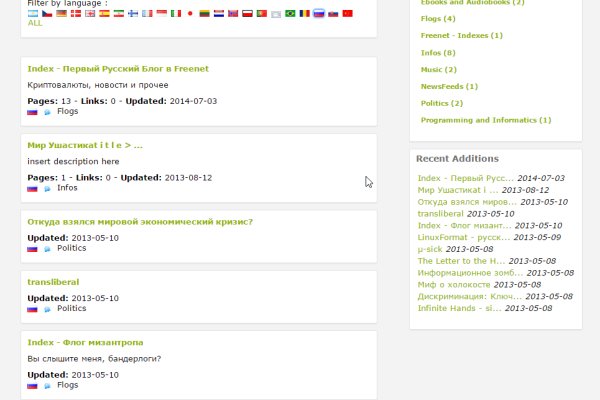The height and width of the screenshot is (400, 600).
Task: Open recent addition p-sick
Action: tap(430, 250)
